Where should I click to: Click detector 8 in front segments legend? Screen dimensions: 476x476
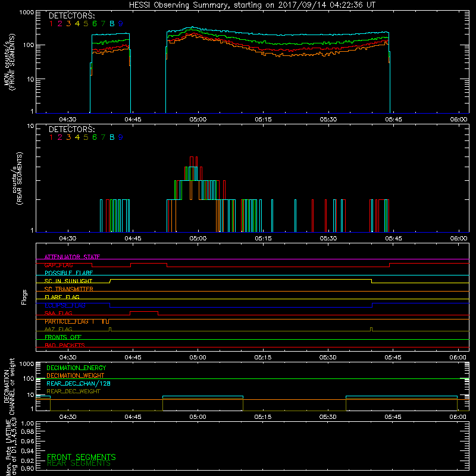coord(112,23)
